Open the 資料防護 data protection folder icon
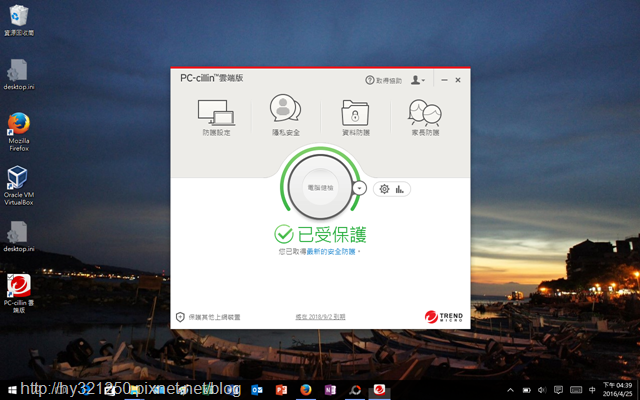The width and height of the screenshot is (640, 400). pos(356,117)
